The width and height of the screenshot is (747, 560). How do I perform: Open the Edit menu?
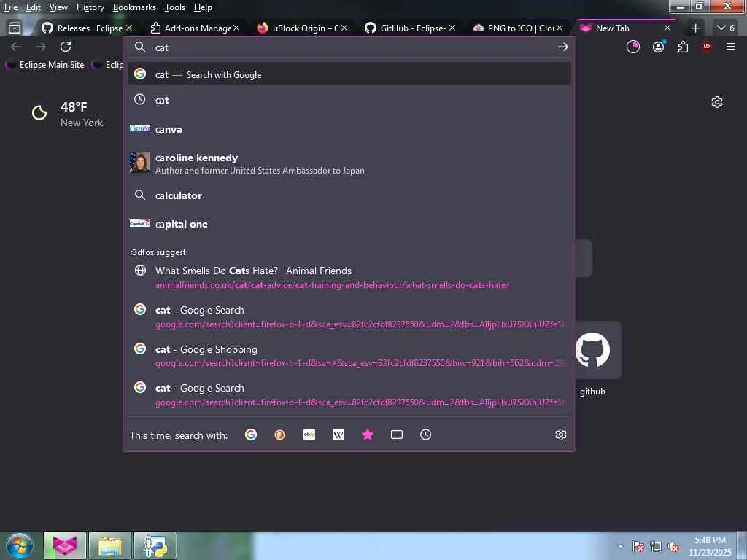coord(34,7)
